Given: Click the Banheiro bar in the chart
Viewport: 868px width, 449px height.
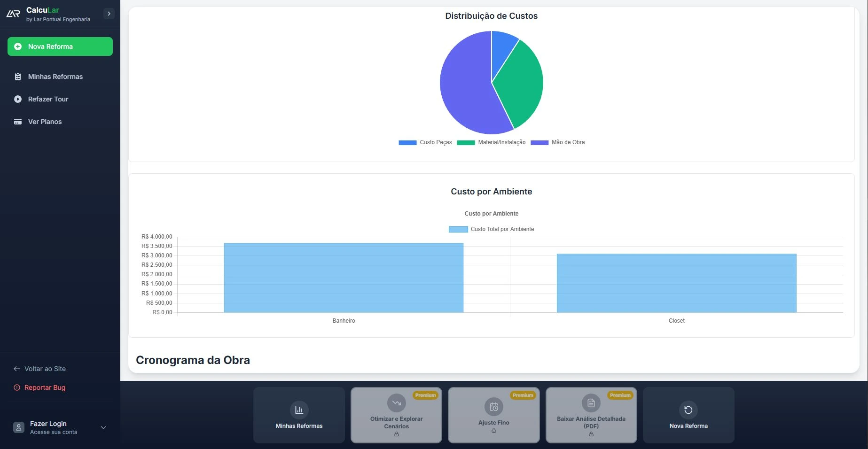Looking at the screenshot, I should click(344, 278).
